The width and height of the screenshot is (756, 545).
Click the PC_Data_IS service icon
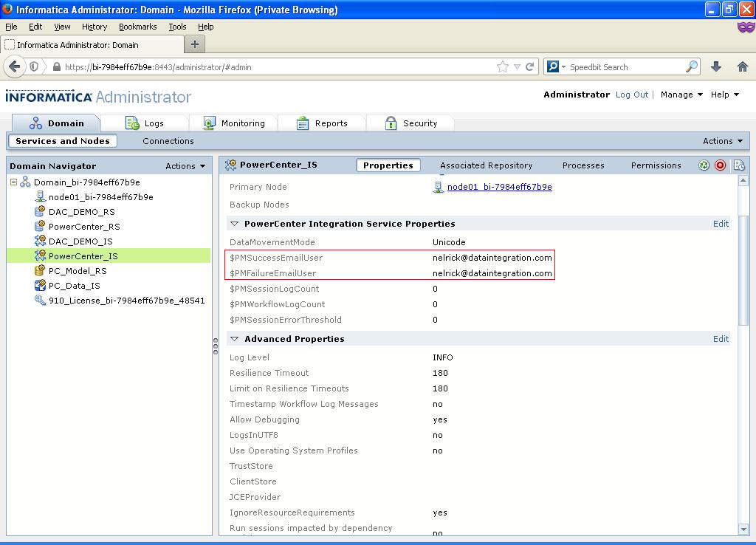click(x=40, y=285)
